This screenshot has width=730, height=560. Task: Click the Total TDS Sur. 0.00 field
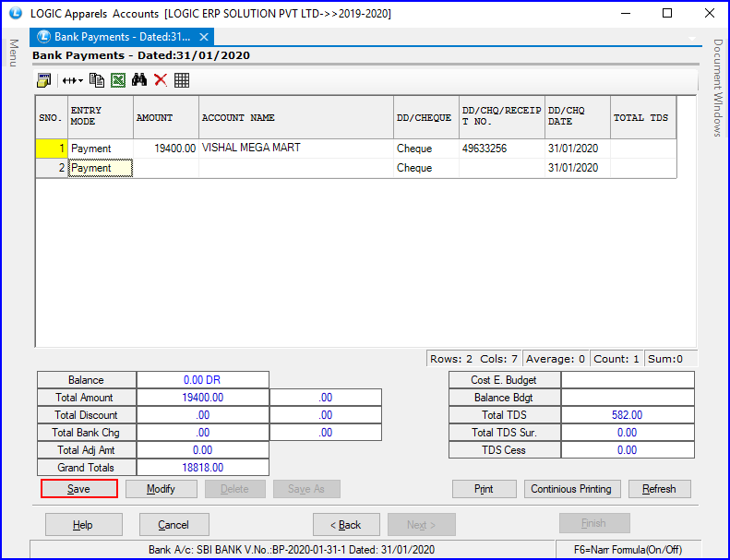coord(628,433)
